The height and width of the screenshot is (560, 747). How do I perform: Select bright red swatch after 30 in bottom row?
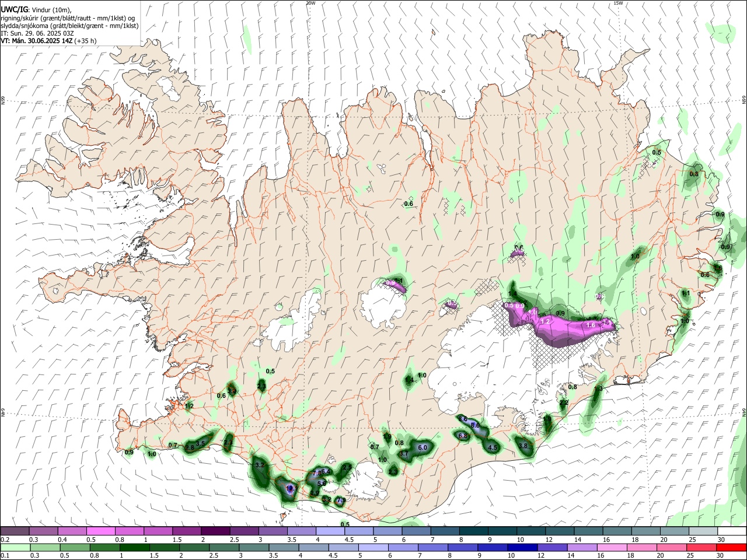coord(731,547)
